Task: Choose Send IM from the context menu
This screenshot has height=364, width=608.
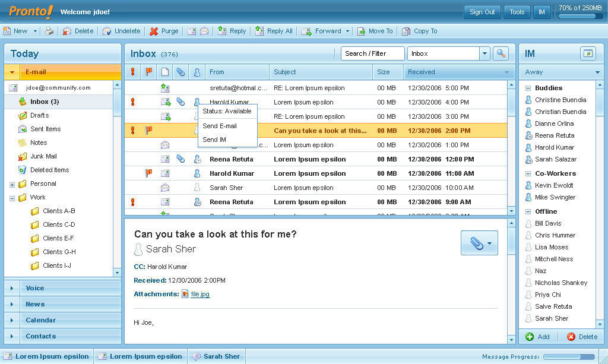Action: tap(214, 140)
